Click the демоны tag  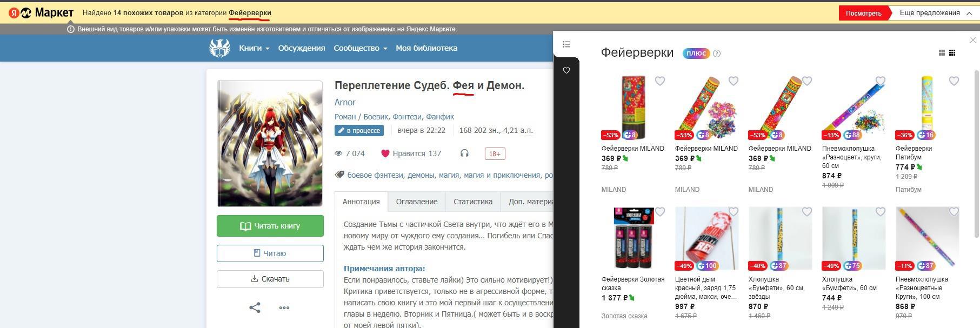(x=421, y=175)
